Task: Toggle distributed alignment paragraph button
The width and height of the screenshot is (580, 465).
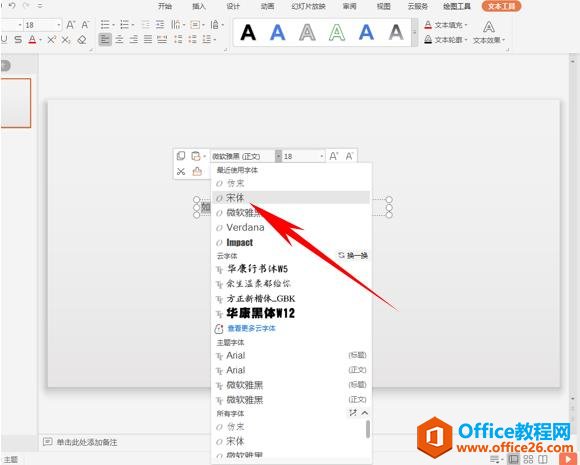Action: (162, 39)
